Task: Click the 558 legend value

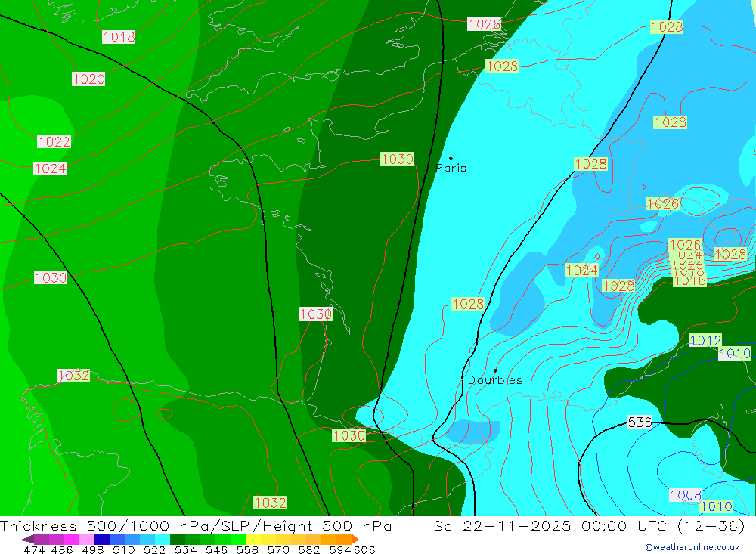Action: pyautogui.click(x=247, y=549)
